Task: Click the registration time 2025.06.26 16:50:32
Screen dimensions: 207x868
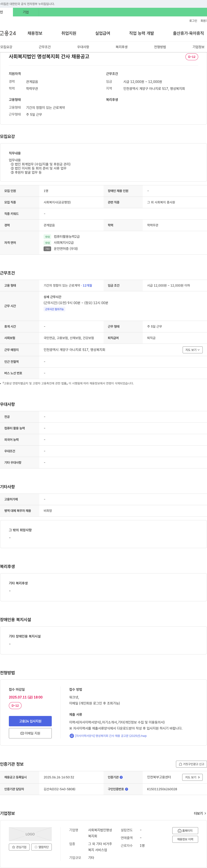Action: 59,777
